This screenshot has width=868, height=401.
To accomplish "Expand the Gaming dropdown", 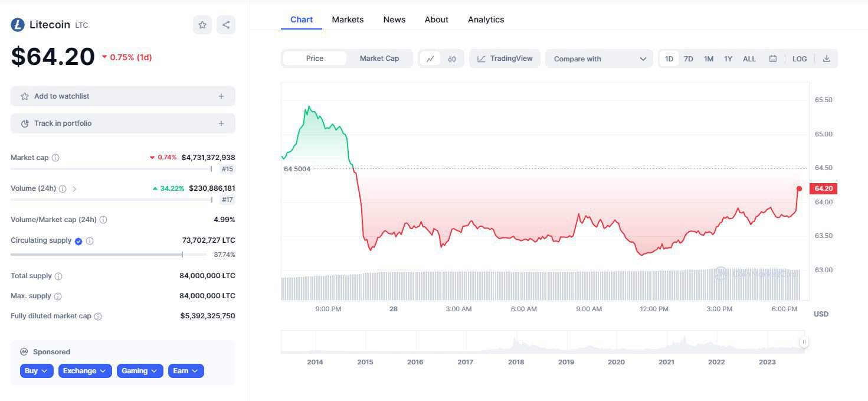I will click(140, 371).
